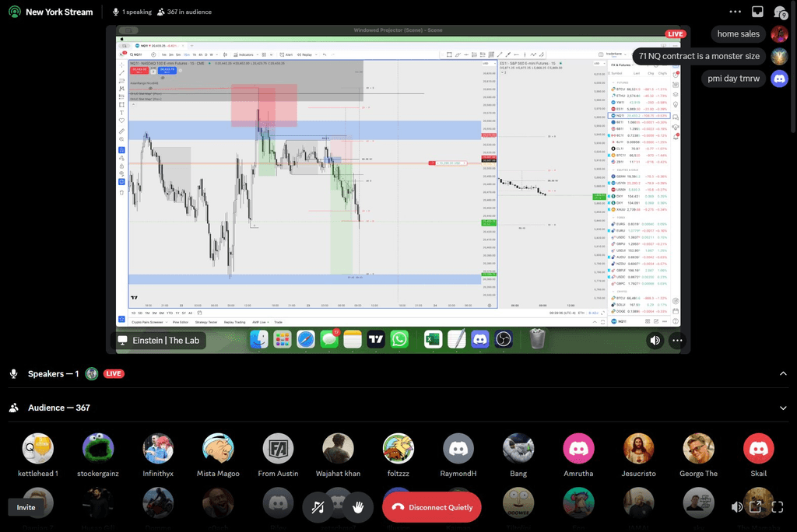Open the three-dot menu near the stream title
Image resolution: width=797 pixels, height=532 pixels.
(x=735, y=12)
